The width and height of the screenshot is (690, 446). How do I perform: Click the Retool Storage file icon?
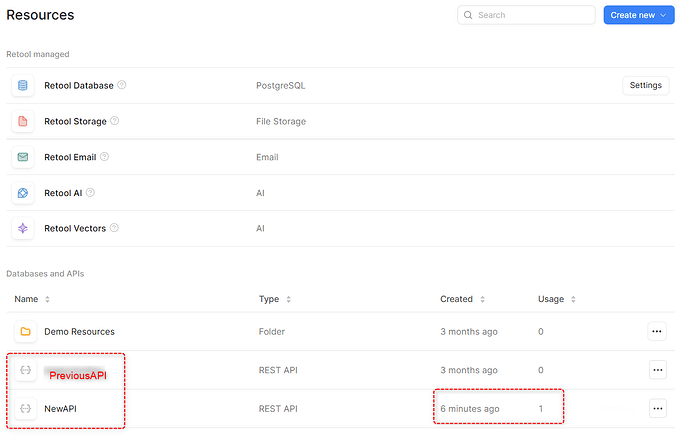[24, 122]
